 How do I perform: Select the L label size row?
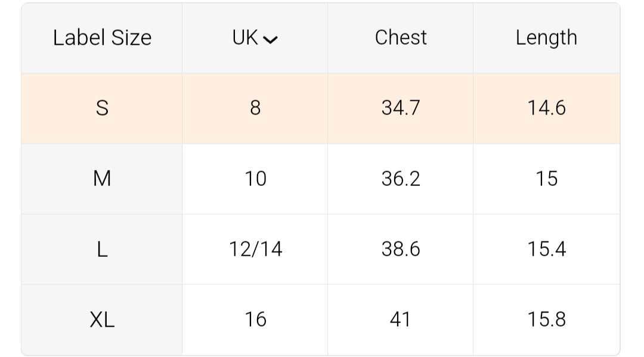click(102, 249)
